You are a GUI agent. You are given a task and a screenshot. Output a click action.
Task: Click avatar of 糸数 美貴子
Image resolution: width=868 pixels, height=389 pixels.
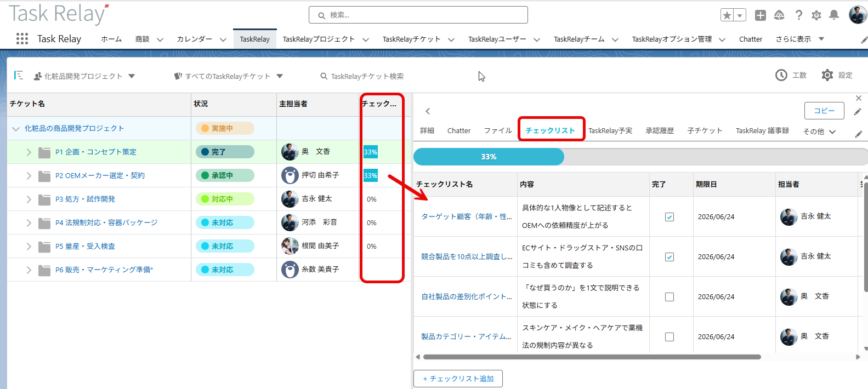[x=290, y=270]
